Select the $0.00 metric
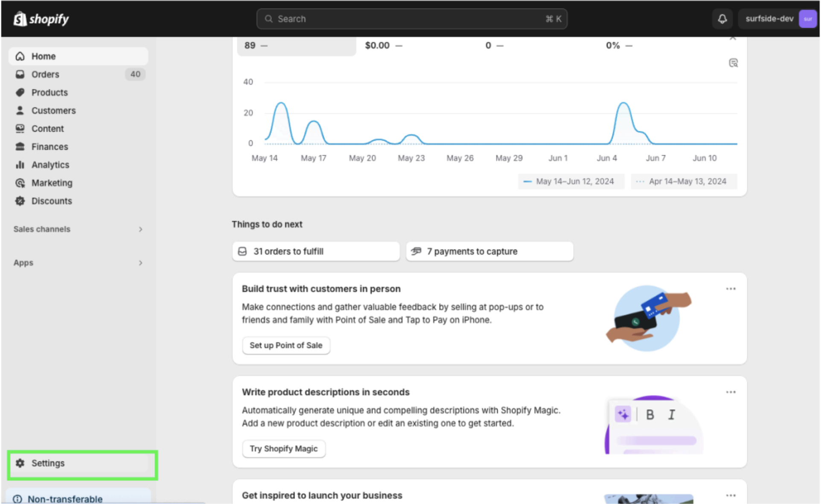The height and width of the screenshot is (504, 821). pyautogui.click(x=383, y=46)
